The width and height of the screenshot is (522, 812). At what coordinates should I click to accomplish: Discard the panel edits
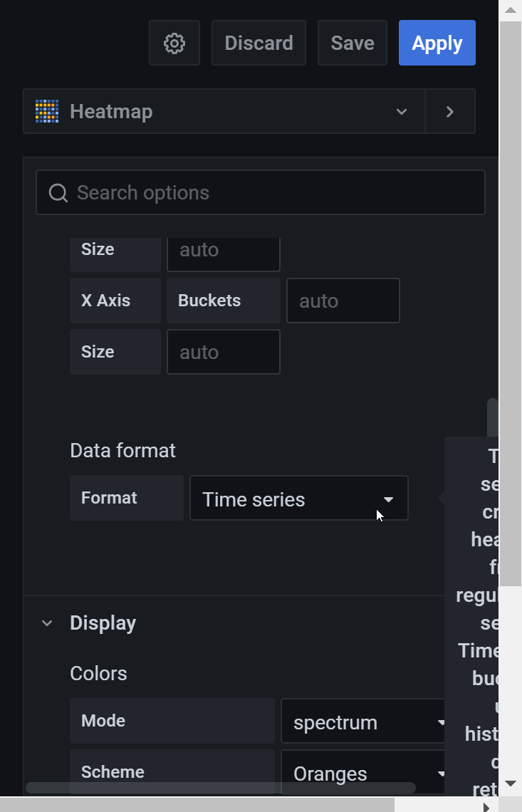click(x=259, y=43)
